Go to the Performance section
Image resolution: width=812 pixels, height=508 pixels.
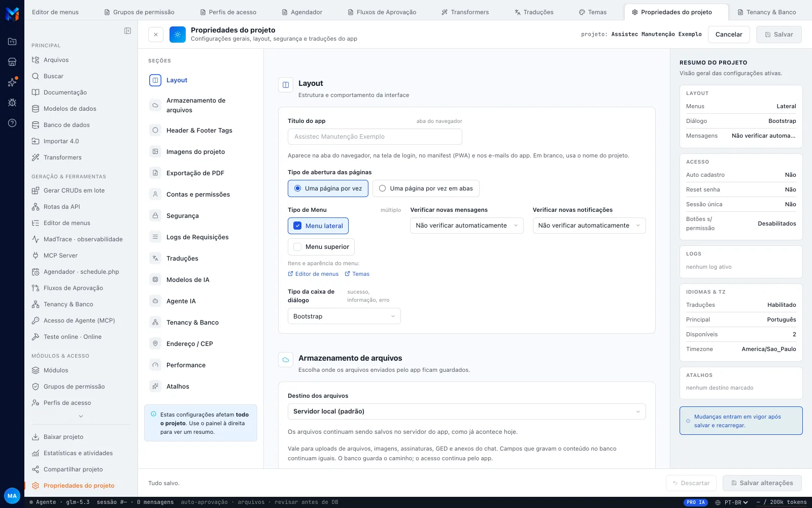coord(200,365)
